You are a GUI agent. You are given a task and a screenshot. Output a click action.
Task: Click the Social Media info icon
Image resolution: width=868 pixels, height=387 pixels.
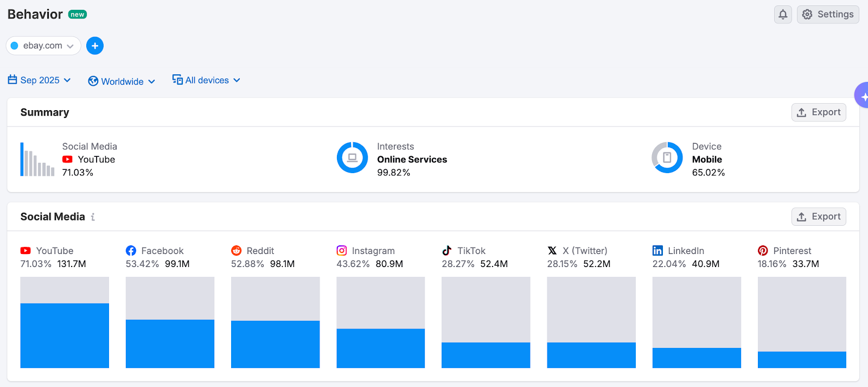point(93,217)
